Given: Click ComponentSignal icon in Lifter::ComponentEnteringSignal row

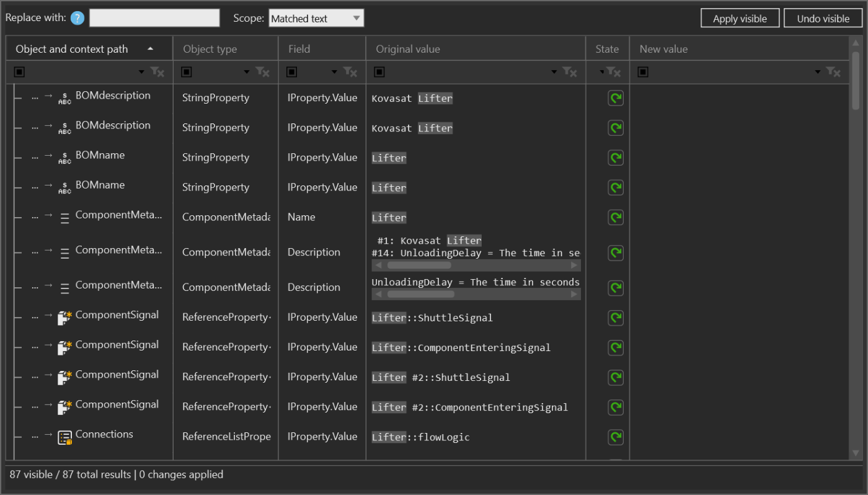Looking at the screenshot, I should (x=64, y=348).
